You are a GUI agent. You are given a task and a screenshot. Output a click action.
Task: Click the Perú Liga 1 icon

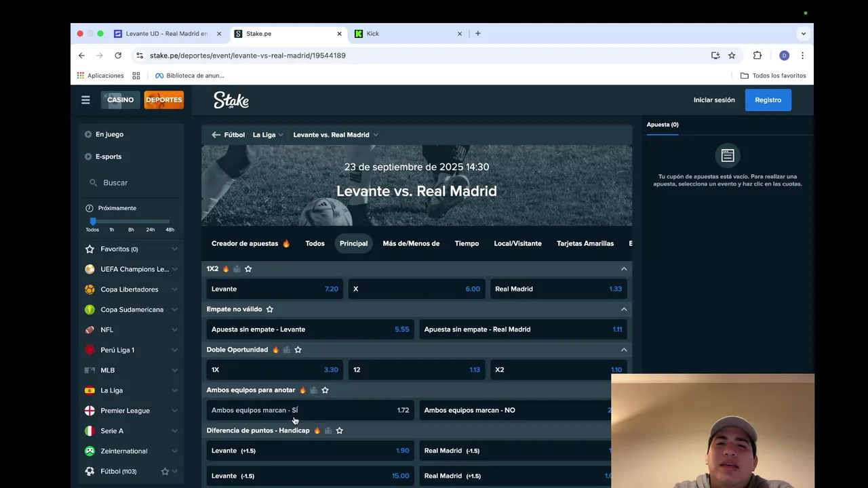pos(90,350)
